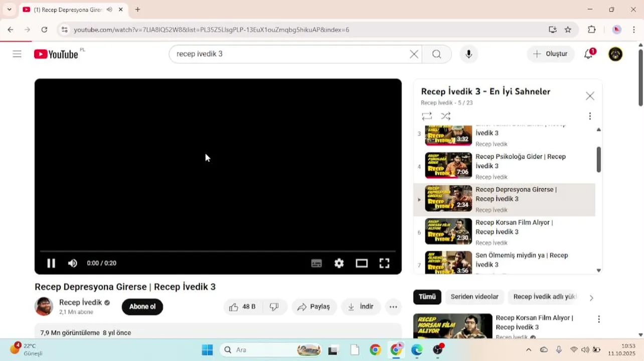Enter fullscreen in the video player
644x361 pixels.
[384, 263]
